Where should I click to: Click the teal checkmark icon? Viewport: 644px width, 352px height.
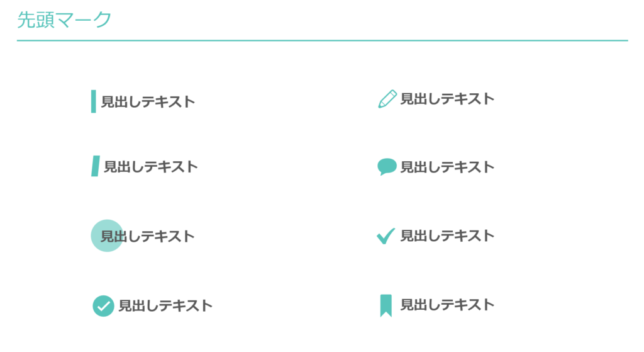tap(386, 236)
